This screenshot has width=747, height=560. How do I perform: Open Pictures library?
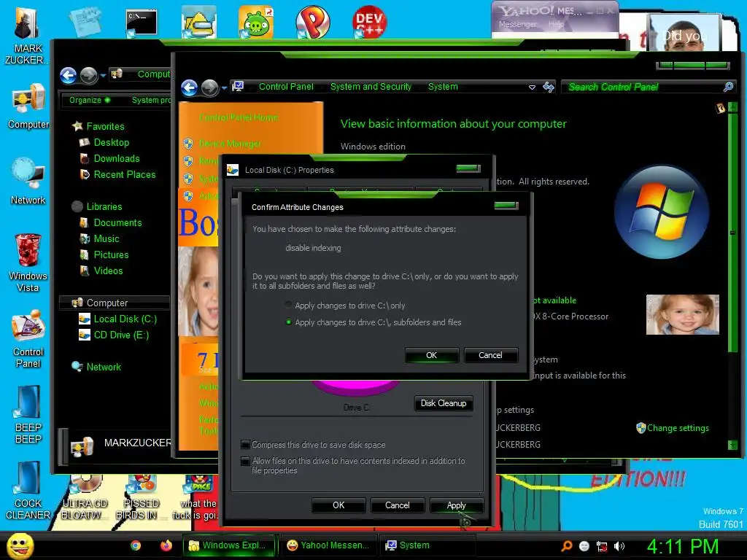click(111, 254)
